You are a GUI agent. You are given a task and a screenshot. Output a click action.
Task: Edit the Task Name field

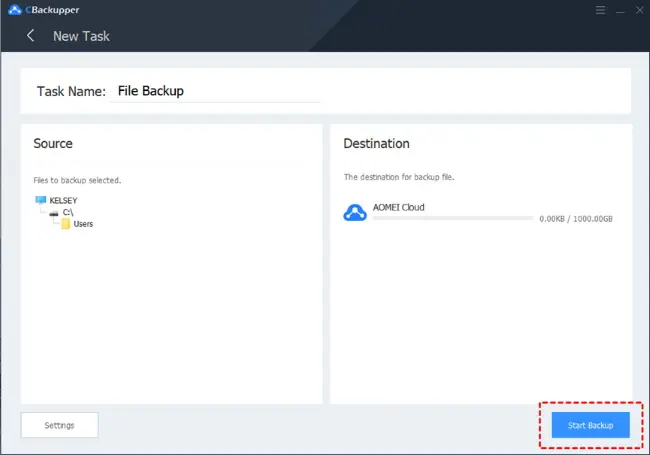215,91
